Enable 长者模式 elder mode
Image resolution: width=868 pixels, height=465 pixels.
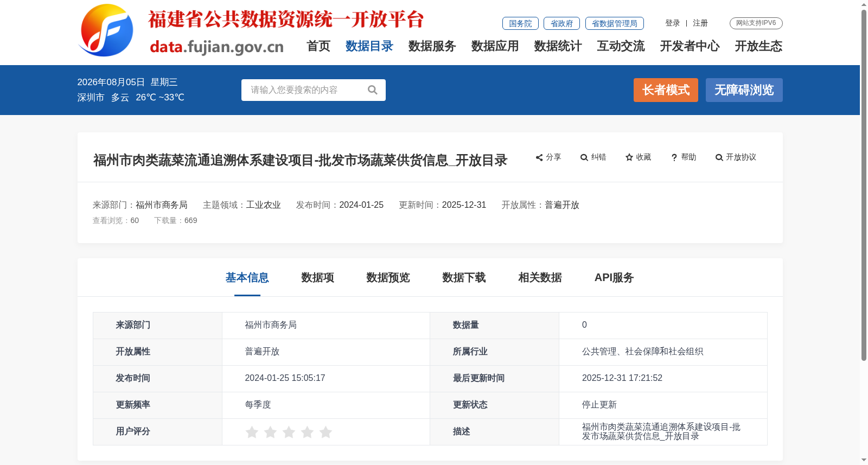point(666,90)
